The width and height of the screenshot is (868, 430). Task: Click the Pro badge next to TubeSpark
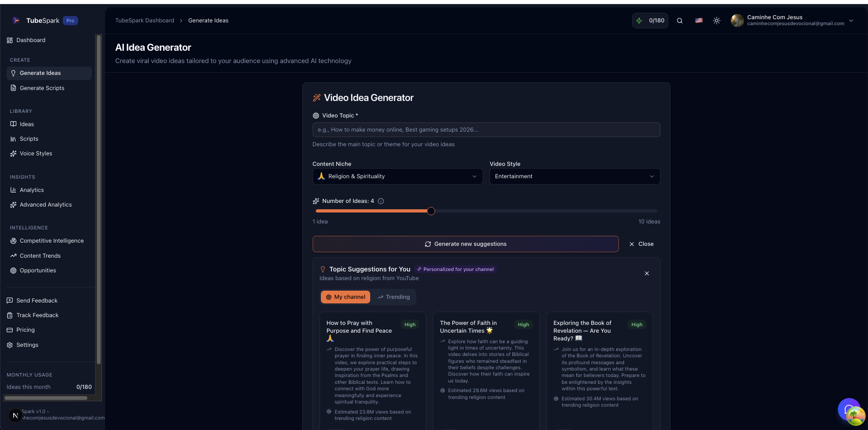tap(70, 21)
